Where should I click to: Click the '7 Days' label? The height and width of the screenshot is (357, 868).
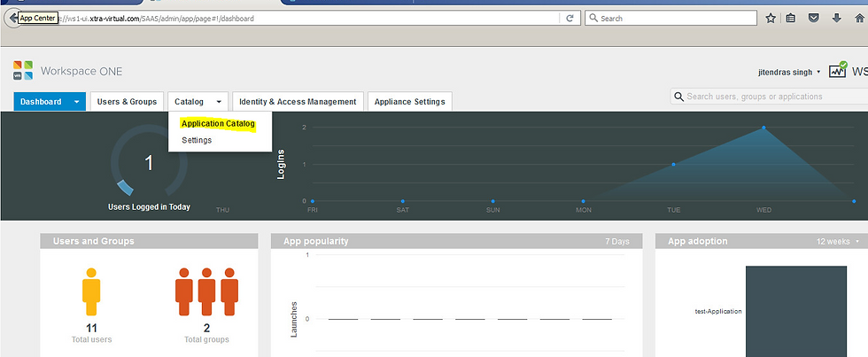pos(617,242)
